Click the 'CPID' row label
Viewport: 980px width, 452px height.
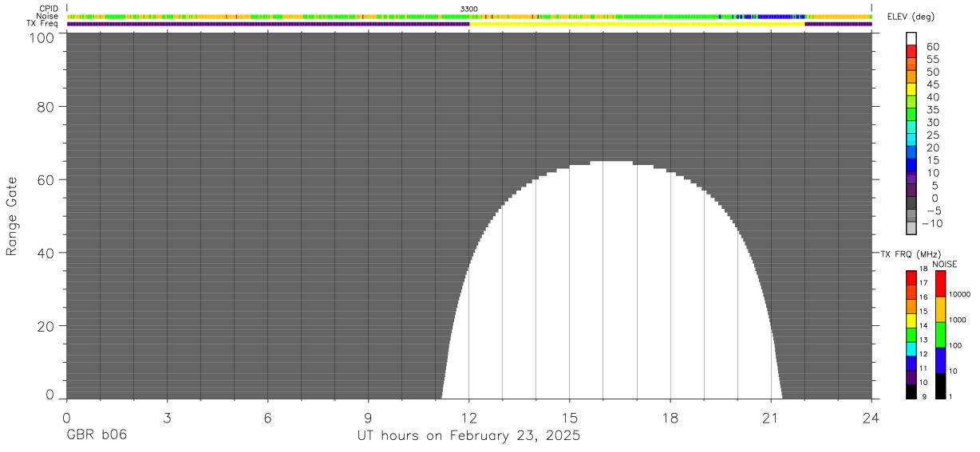coord(49,9)
